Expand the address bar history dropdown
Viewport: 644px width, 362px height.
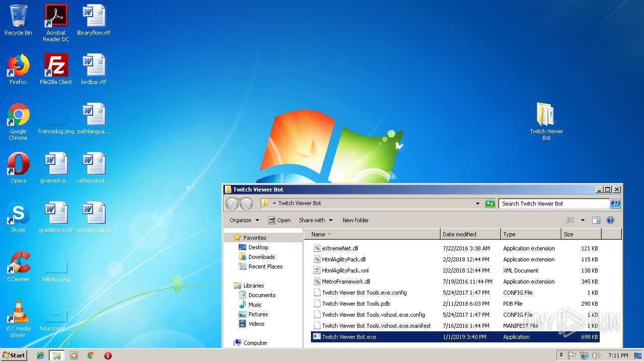477,204
